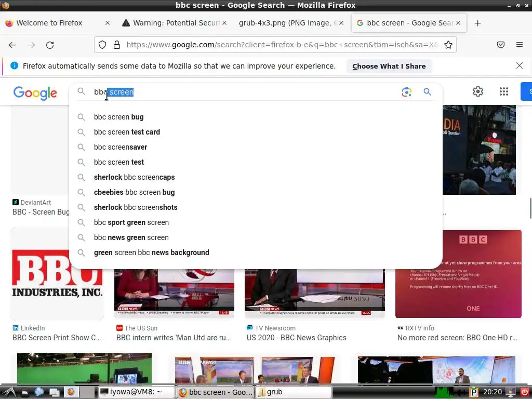Open crowd photo thumbnail at top right
The width and height of the screenshot is (532, 399).
[479, 150]
